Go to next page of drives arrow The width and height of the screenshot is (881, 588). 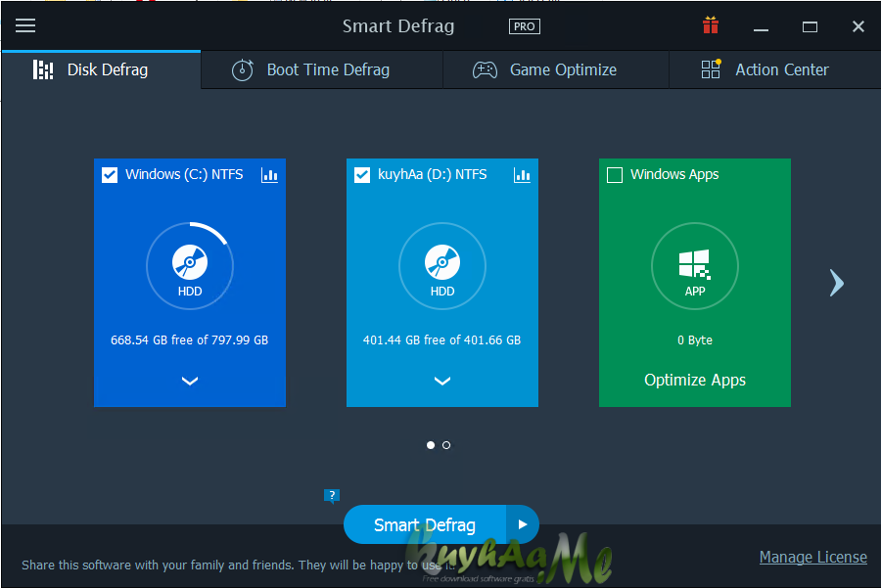[x=837, y=283]
